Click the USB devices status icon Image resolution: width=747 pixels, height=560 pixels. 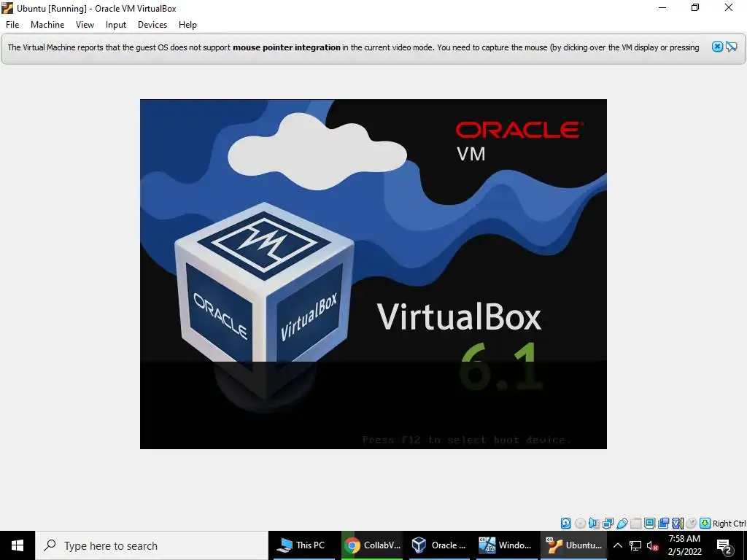pyautogui.click(x=622, y=524)
